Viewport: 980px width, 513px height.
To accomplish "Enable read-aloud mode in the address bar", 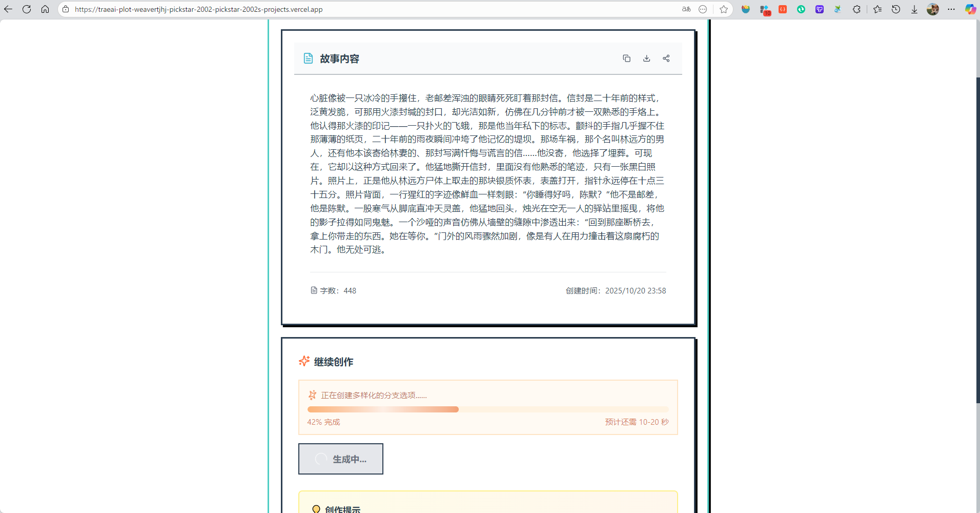I will [x=685, y=9].
